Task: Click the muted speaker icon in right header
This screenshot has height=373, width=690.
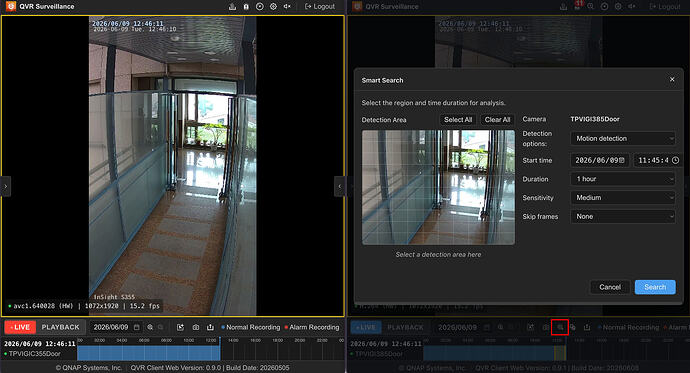Action: pyautogui.click(x=632, y=7)
